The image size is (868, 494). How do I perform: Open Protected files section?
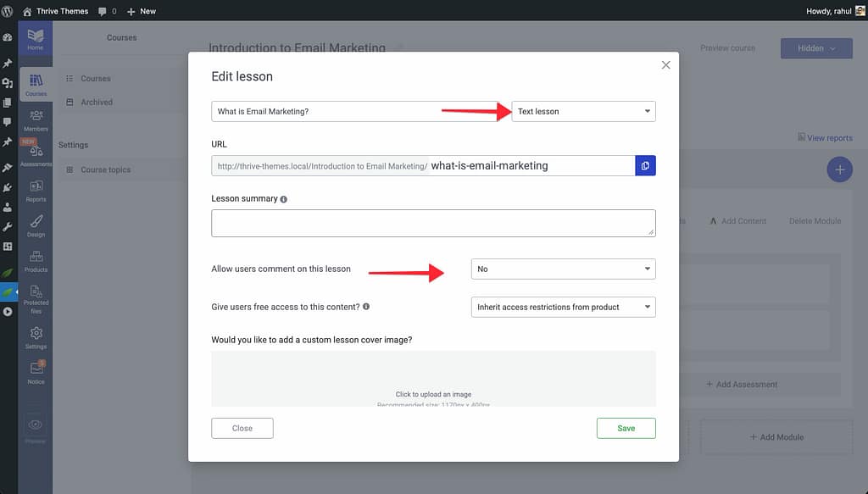point(36,298)
